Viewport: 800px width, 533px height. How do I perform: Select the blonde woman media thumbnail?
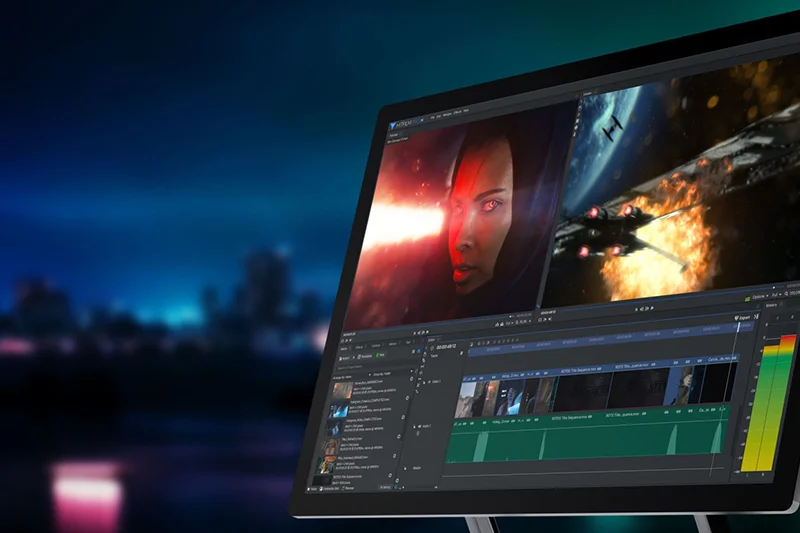point(331,446)
